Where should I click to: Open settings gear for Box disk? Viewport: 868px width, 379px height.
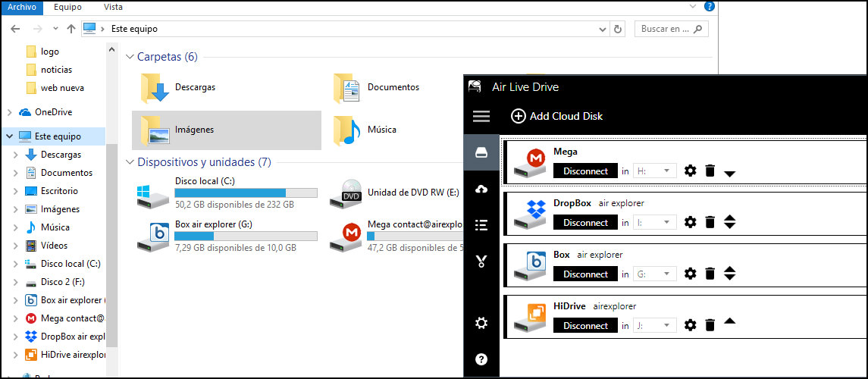coord(690,274)
